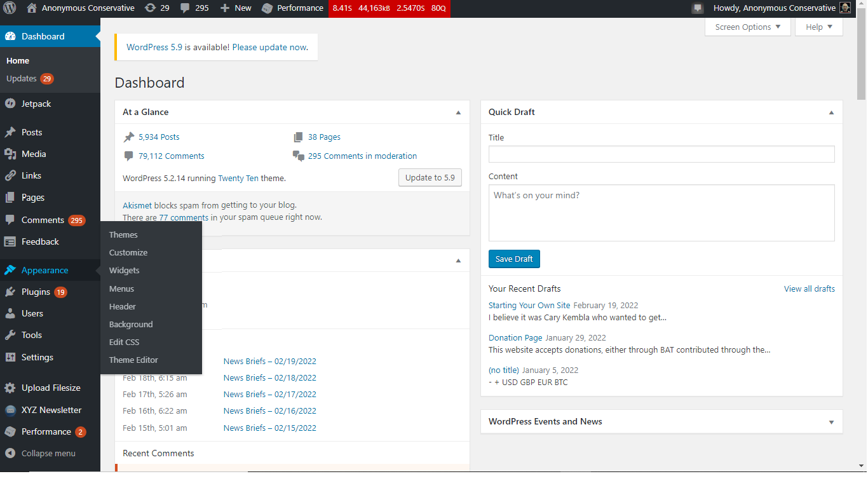The image size is (868, 488).
Task: Open the Screen Options dropdown
Action: (747, 27)
